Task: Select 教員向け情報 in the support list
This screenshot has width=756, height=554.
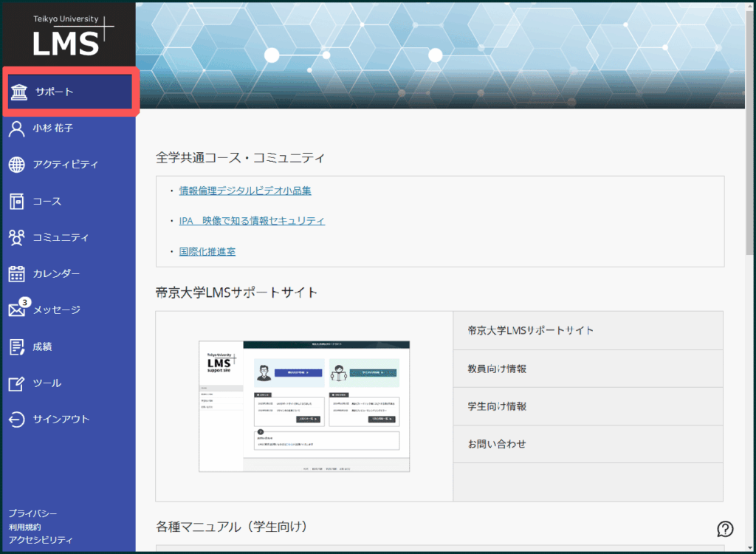Action: tap(588, 369)
